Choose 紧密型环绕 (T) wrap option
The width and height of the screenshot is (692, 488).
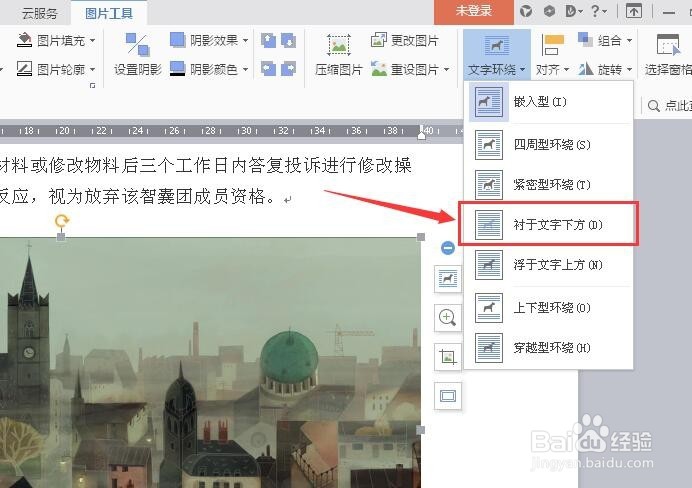[549, 184]
